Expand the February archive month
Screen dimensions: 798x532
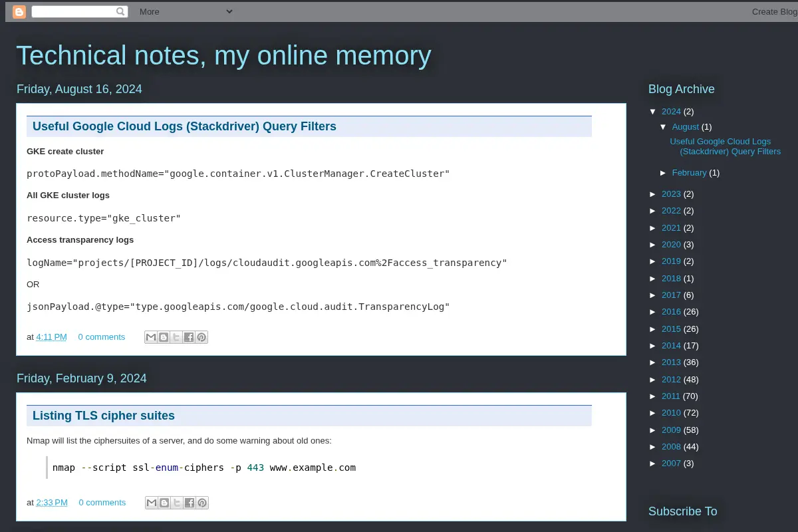click(664, 172)
